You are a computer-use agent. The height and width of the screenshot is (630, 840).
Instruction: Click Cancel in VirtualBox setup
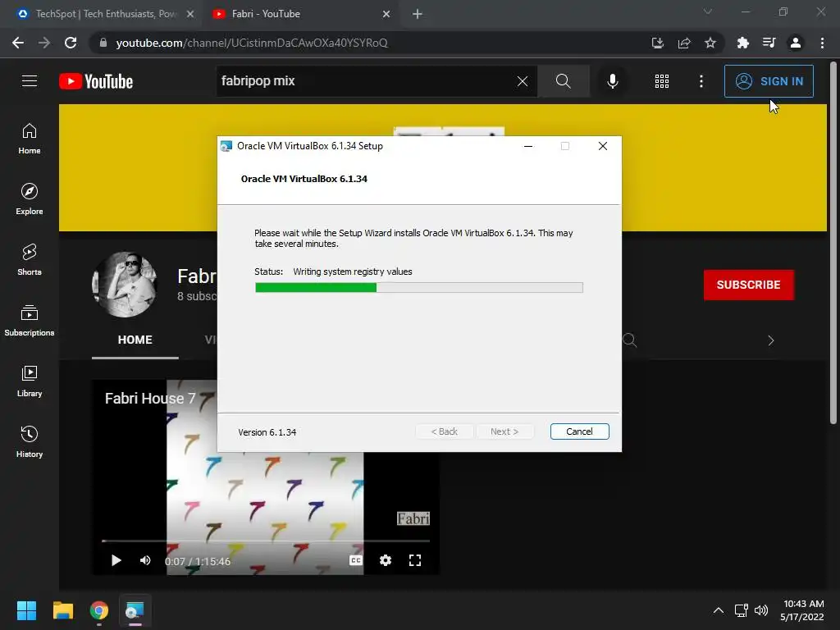tap(579, 431)
